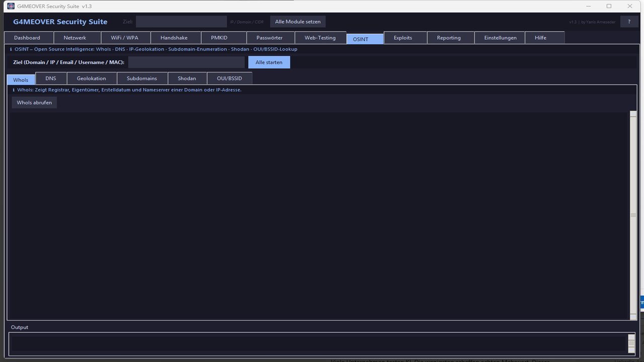
Task: Click the Alle Module setzen button
Action: click(x=298, y=22)
